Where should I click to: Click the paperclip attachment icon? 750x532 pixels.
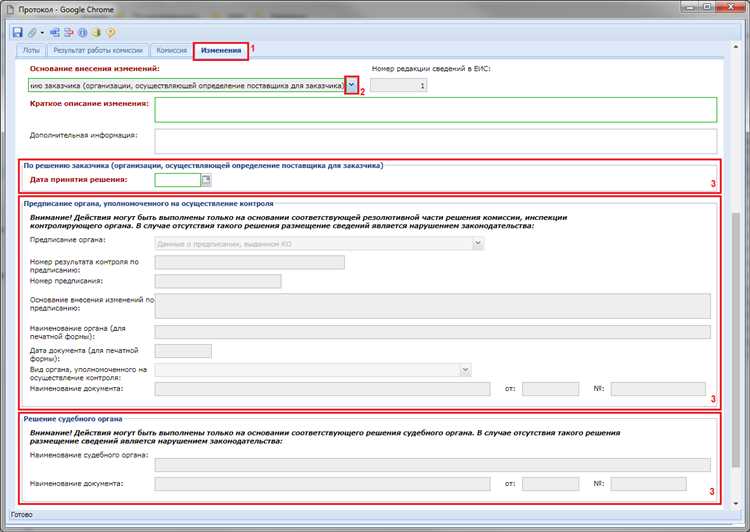click(32, 32)
